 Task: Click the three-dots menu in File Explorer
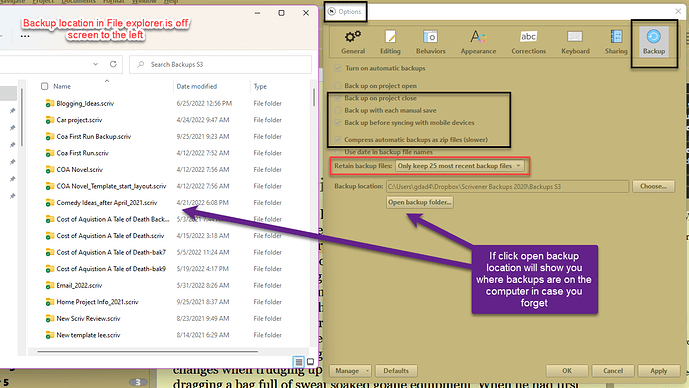coord(25,36)
